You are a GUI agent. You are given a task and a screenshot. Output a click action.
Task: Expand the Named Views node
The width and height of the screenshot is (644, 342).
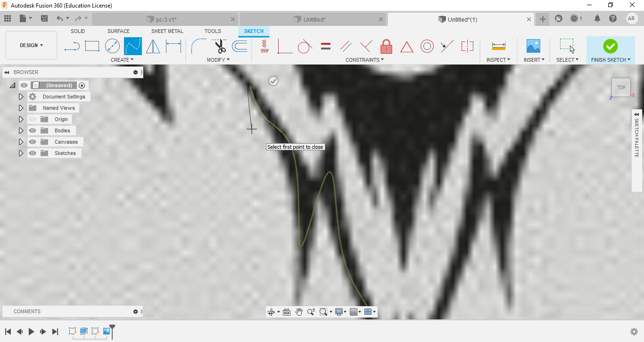pyautogui.click(x=21, y=108)
